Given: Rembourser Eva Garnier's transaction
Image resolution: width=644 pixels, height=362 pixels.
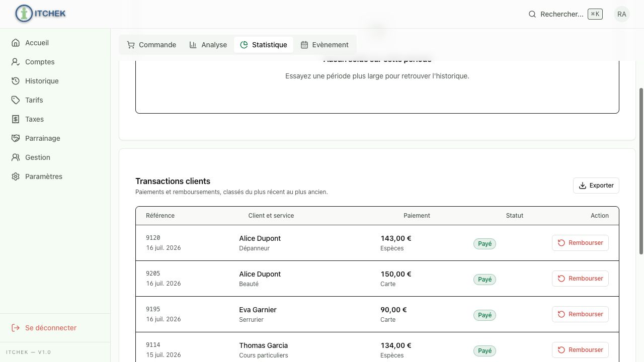Looking at the screenshot, I should coord(580,314).
